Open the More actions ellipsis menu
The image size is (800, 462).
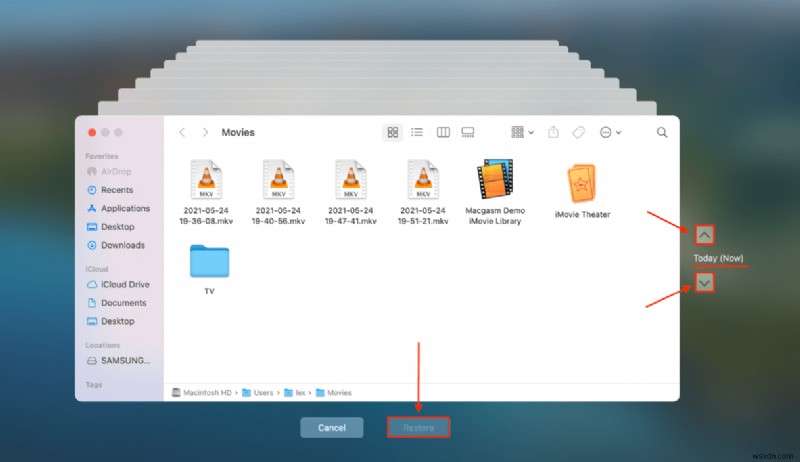pos(610,133)
